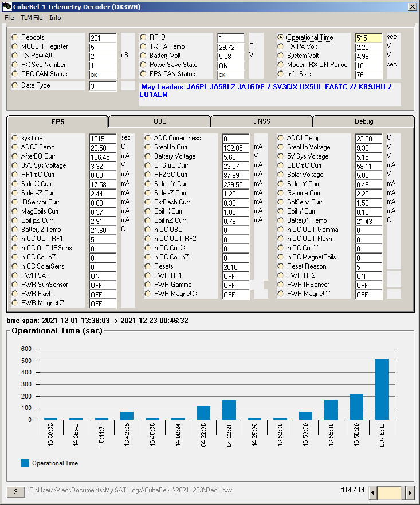Click the scrollbar left arrow button
This screenshot has height=505, width=420.
373,492
